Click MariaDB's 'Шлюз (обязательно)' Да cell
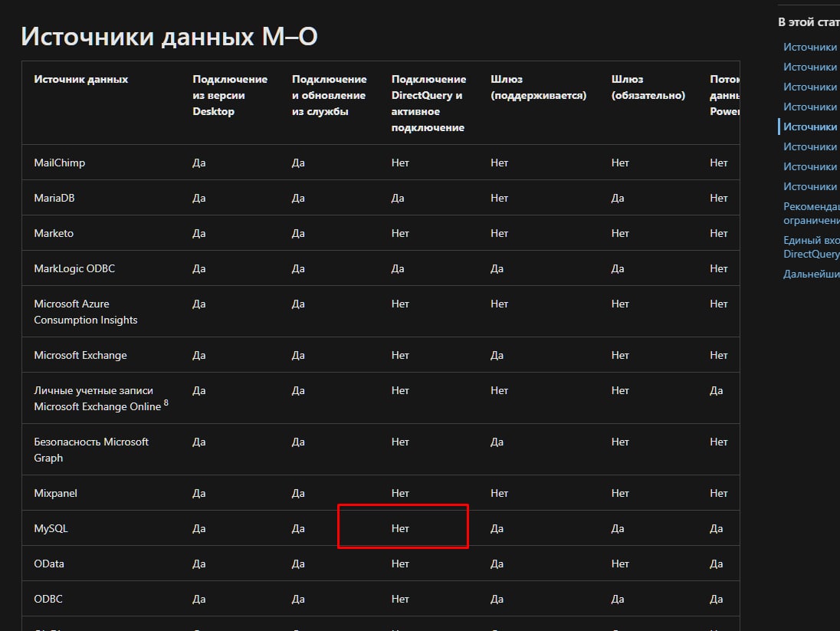Viewport: 840px width, 631px height. 618,198
